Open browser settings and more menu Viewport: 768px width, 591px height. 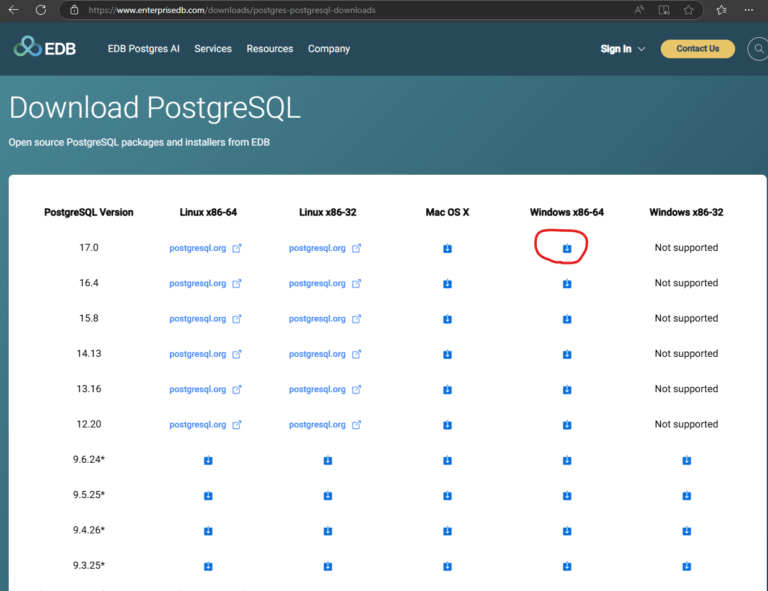[748, 10]
